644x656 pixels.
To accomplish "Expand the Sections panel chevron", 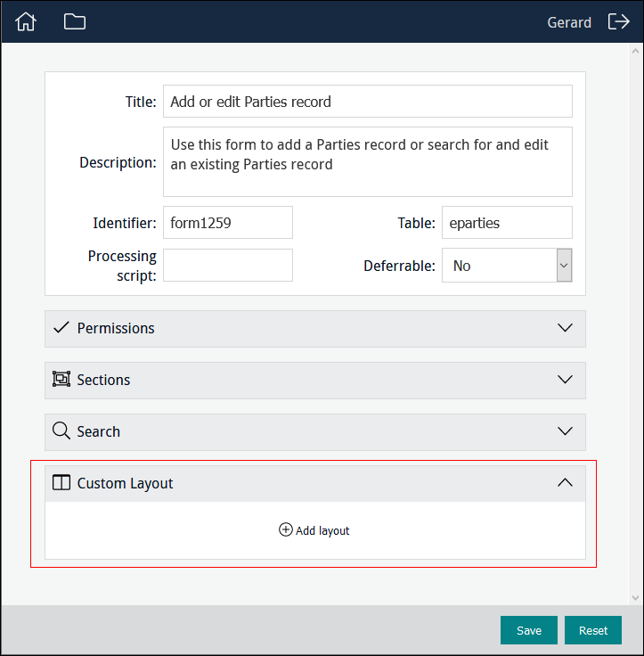I will (x=565, y=380).
